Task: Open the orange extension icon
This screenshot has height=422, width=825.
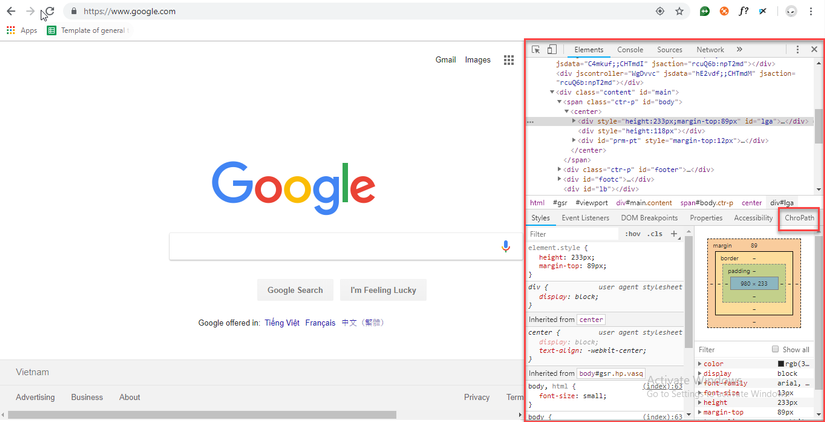Action: [725, 11]
